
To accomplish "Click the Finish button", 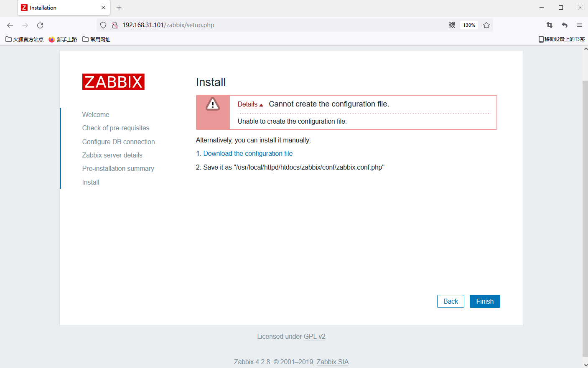I will click(x=484, y=301).
